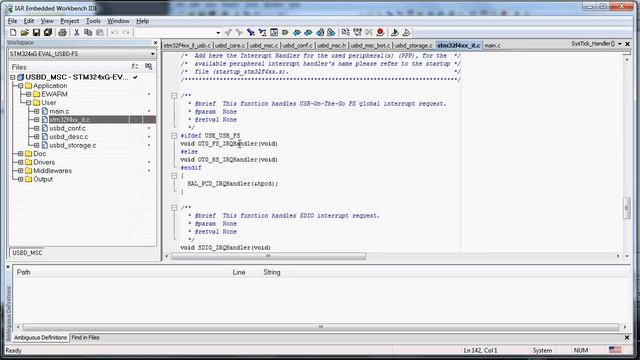
Task: Expand the Output folder node
Action: [20, 179]
